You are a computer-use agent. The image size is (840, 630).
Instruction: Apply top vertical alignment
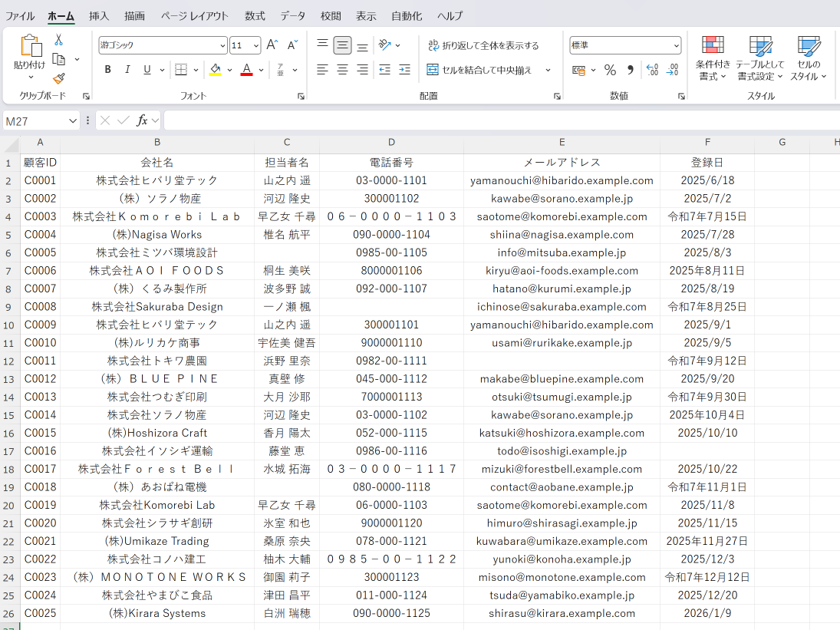click(322, 45)
